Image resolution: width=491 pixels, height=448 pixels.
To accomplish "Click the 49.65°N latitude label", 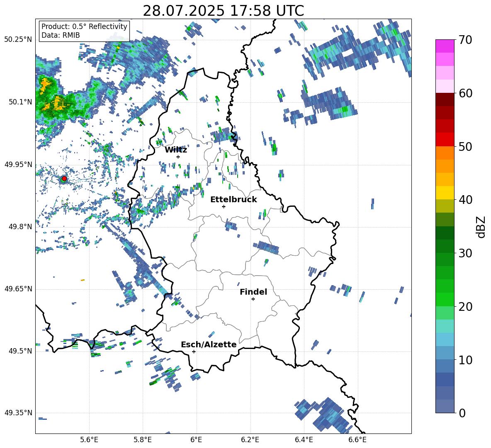I will pyautogui.click(x=18, y=289).
